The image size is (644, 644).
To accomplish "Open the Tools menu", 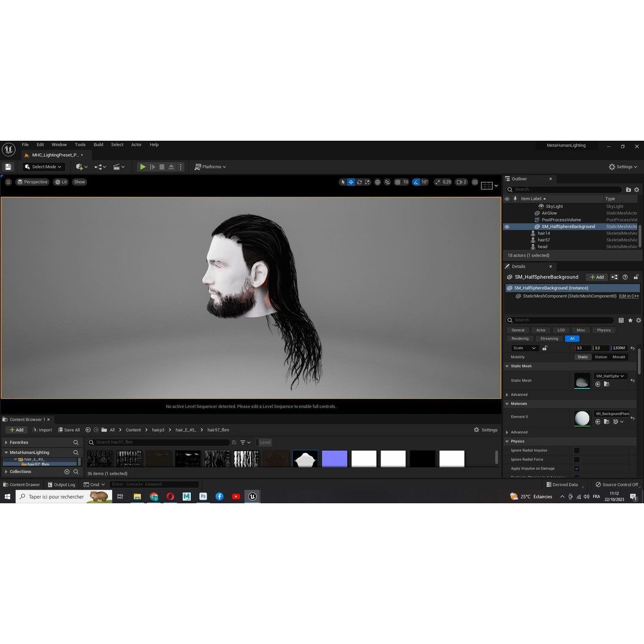I will pos(80,144).
